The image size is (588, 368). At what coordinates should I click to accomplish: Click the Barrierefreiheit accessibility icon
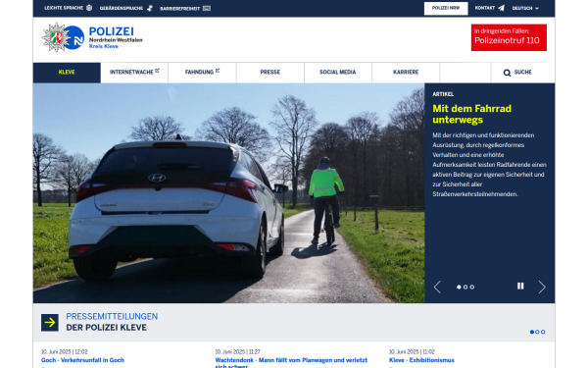(x=207, y=8)
